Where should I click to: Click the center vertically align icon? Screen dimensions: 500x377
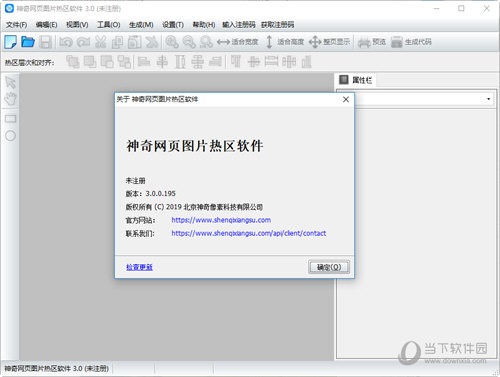(254, 62)
